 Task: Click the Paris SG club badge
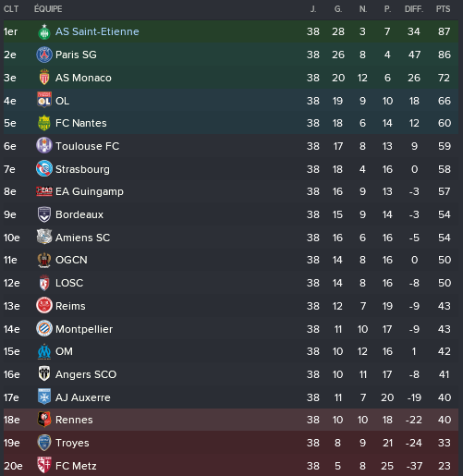[44, 55]
